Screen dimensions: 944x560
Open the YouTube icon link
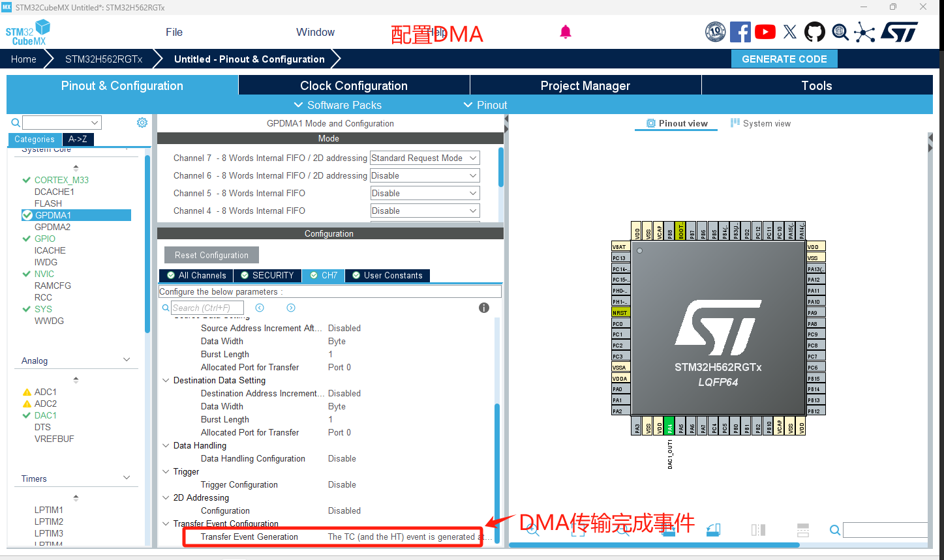pyautogui.click(x=765, y=32)
